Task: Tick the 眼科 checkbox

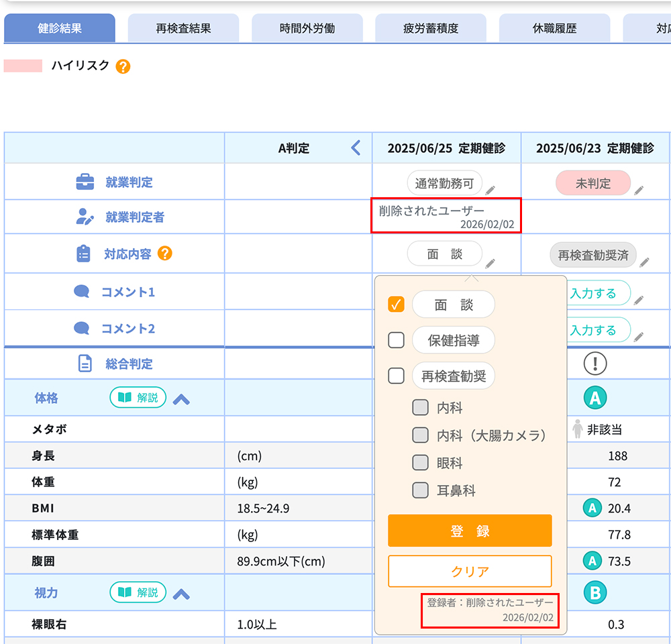Action: tap(420, 463)
